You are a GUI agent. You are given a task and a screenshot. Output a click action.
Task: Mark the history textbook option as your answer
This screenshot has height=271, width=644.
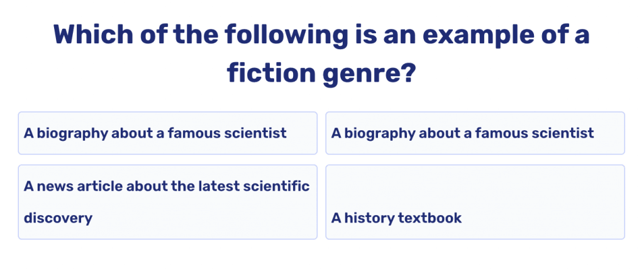click(475, 202)
